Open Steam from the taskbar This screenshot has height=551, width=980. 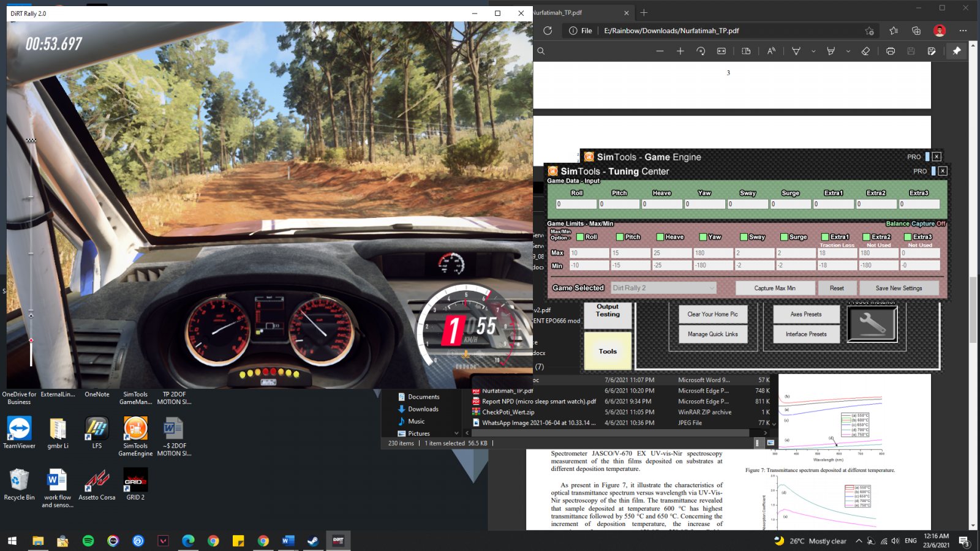(312, 541)
